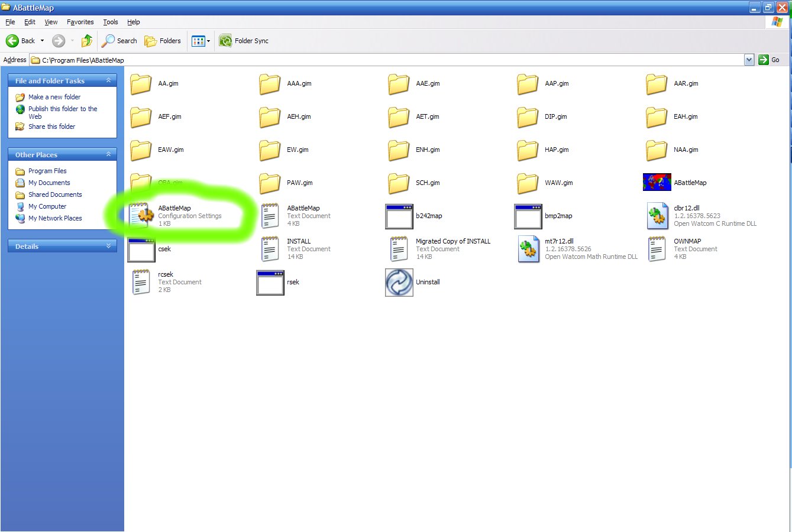The width and height of the screenshot is (792, 532).
Task: Open My Documents link
Action: (49, 183)
